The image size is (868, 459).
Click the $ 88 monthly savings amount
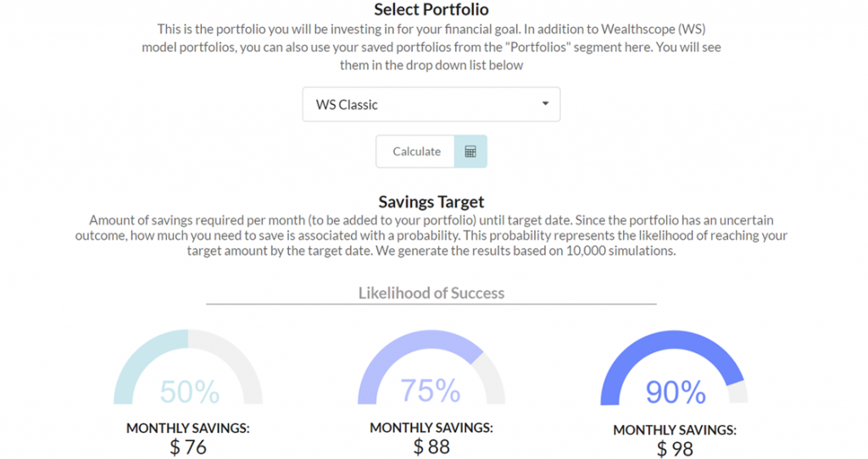point(431,446)
